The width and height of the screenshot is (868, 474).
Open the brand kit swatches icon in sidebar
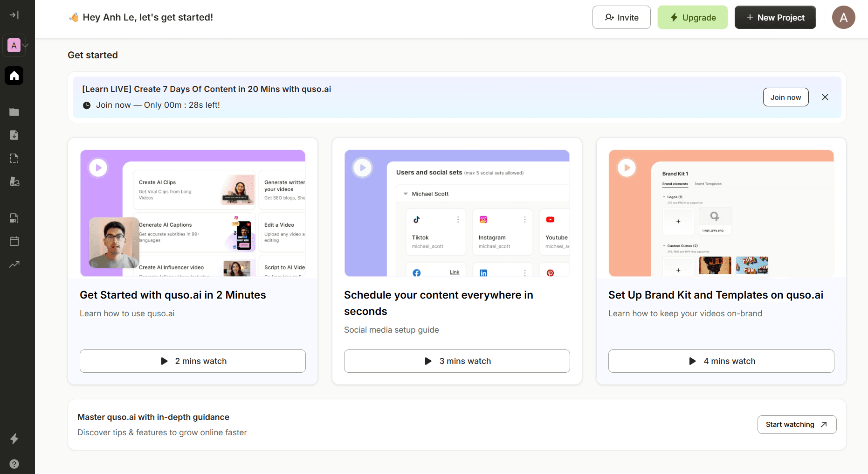point(14,181)
